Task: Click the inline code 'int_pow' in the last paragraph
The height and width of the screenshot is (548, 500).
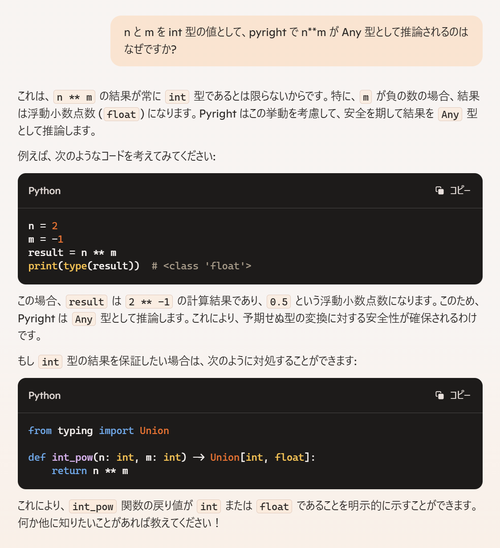Action: click(x=93, y=506)
